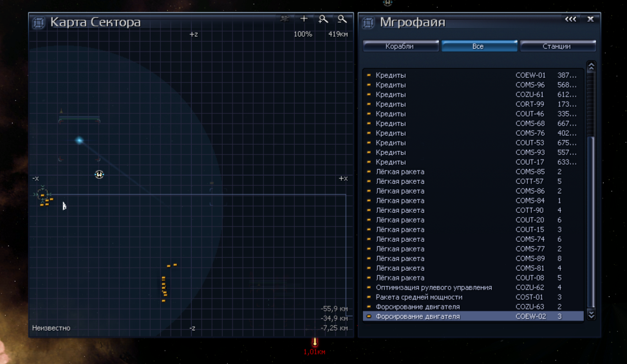Select Лёгкая ракета row COUT-08

(473, 277)
